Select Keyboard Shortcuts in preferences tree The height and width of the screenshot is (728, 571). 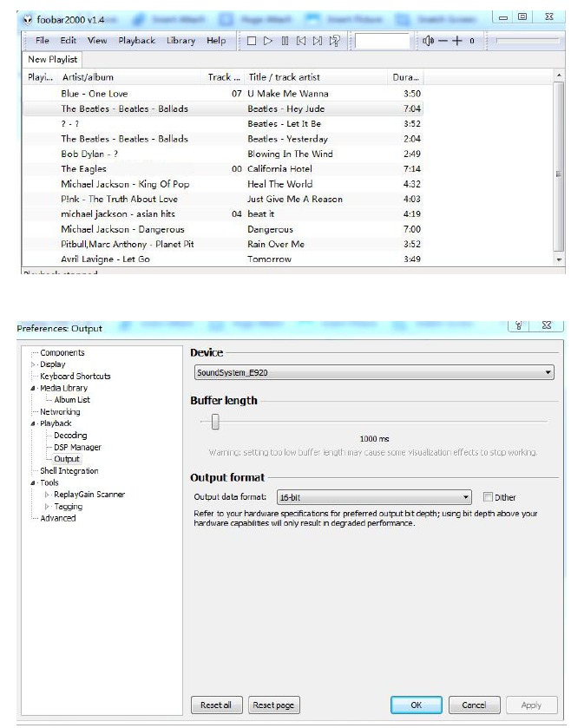[75, 377]
